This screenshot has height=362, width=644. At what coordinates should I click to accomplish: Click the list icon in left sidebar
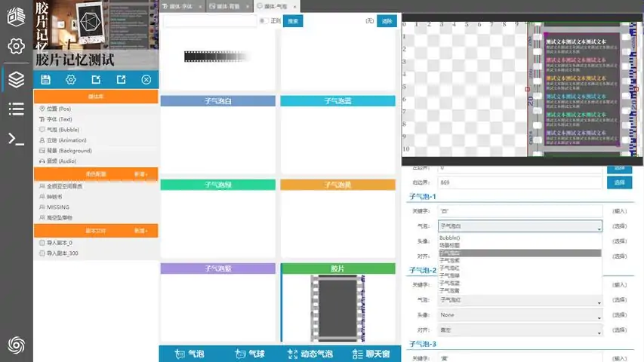16,109
